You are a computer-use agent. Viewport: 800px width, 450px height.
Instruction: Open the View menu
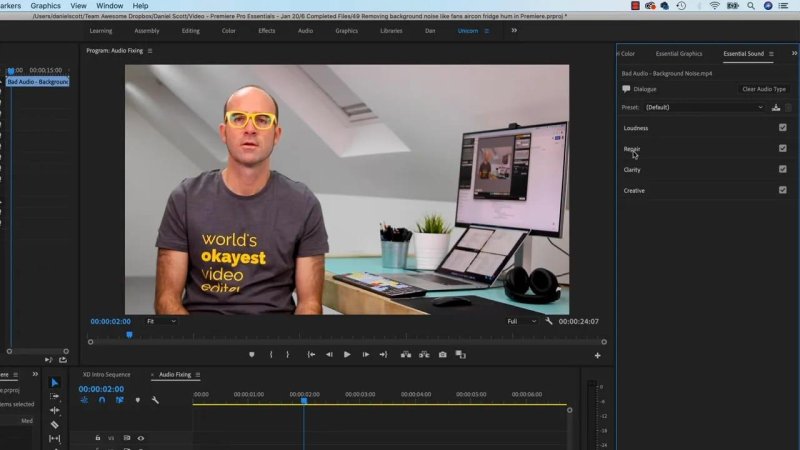pos(78,6)
